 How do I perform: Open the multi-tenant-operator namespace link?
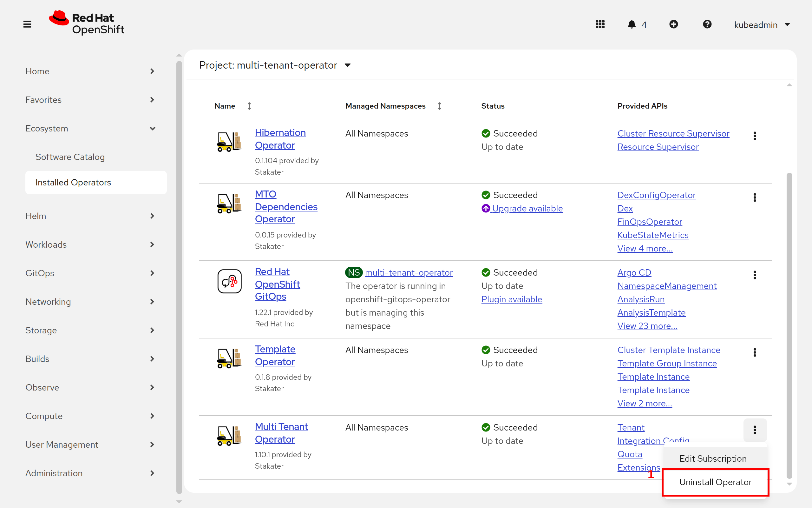pyautogui.click(x=409, y=272)
